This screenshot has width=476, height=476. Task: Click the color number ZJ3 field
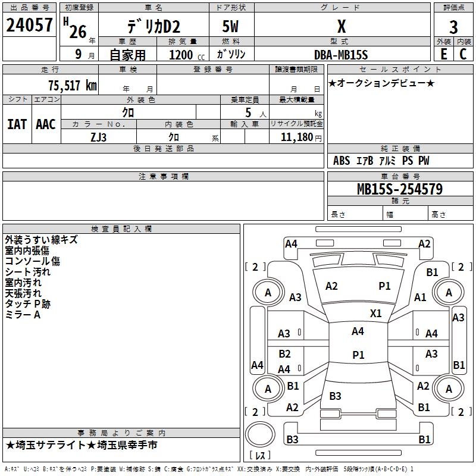click(x=99, y=137)
